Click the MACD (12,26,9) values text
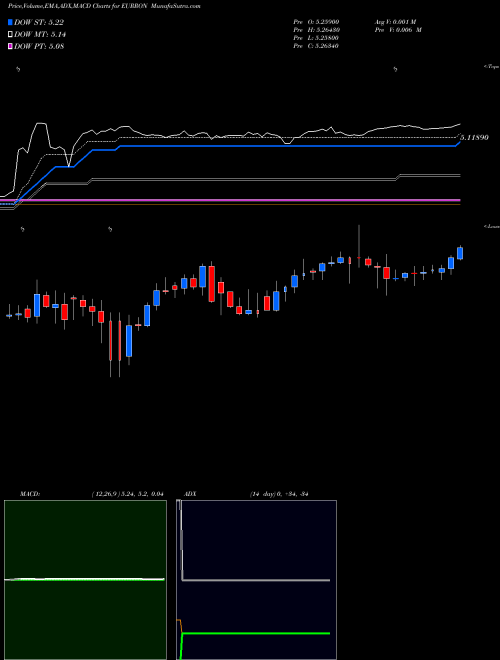The image size is (500, 660). 127,494
